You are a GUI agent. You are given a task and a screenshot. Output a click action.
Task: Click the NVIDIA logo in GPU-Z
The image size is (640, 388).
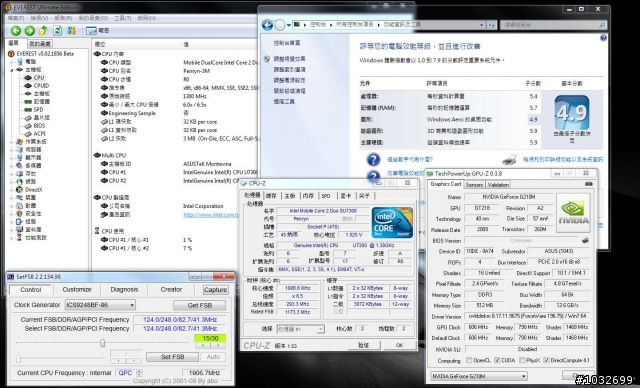point(573,213)
